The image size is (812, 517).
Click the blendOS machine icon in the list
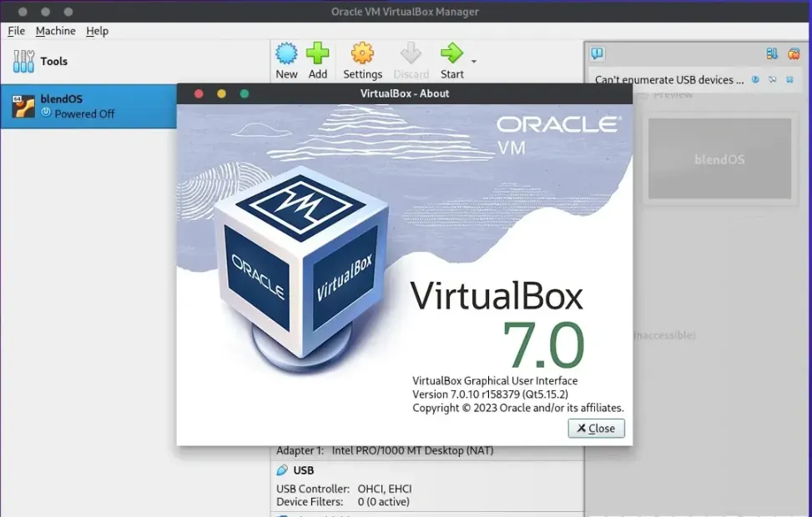[23, 106]
